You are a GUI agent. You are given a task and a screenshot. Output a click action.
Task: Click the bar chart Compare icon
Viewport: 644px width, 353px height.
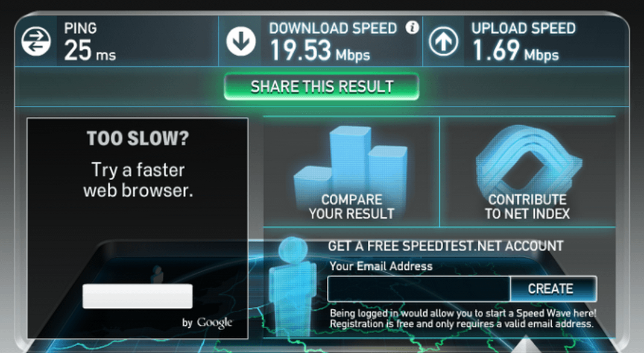(351, 160)
